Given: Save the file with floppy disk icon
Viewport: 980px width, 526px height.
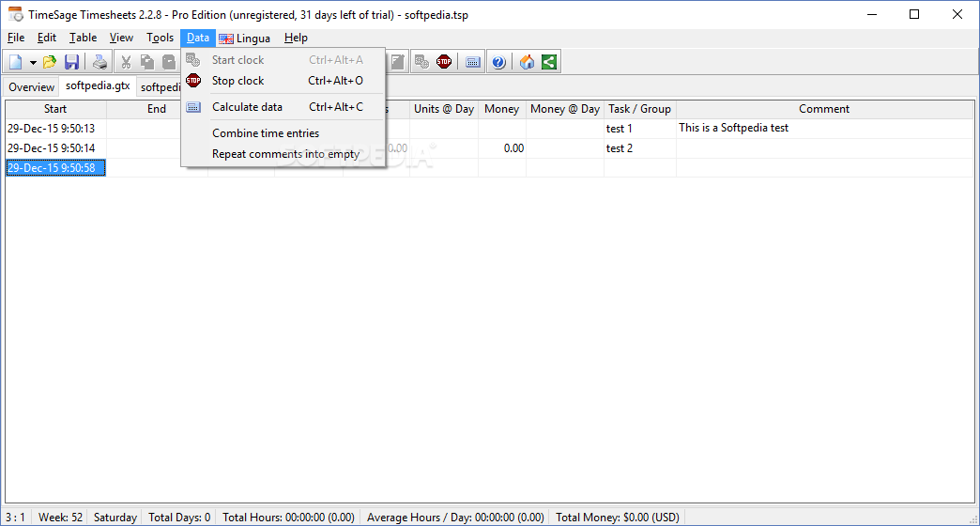Looking at the screenshot, I should [72, 62].
